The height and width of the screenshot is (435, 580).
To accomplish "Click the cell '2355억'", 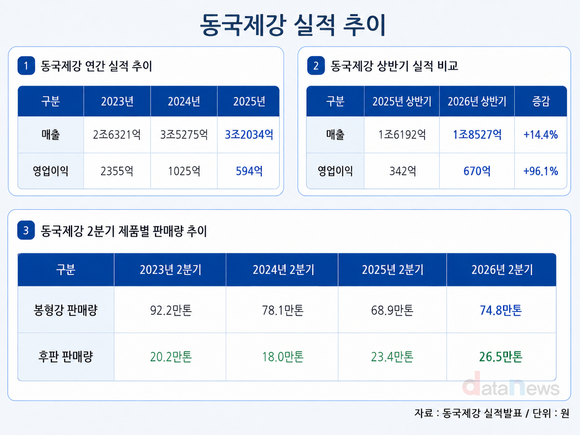I will 117,171.
